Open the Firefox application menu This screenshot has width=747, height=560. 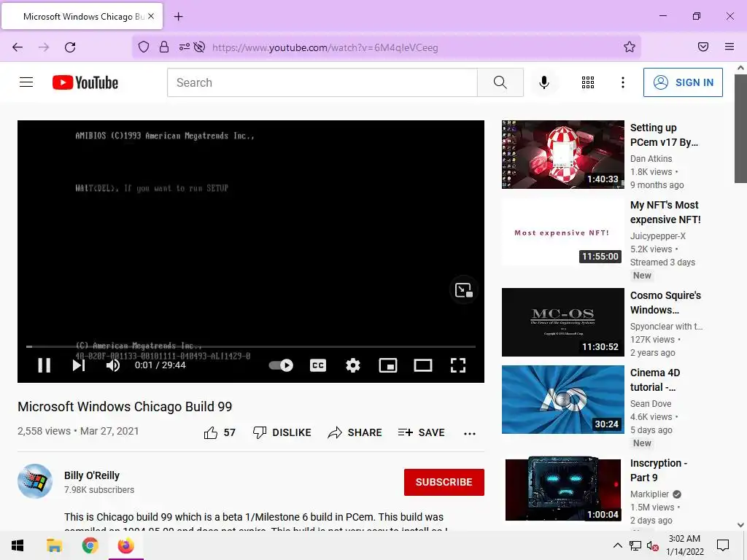729,47
